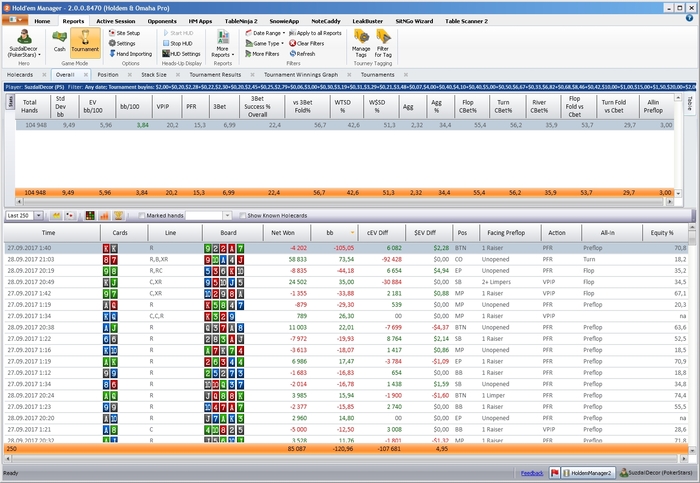Enable Show Known Holecards checkbox
700x483 pixels.
[x=242, y=216]
